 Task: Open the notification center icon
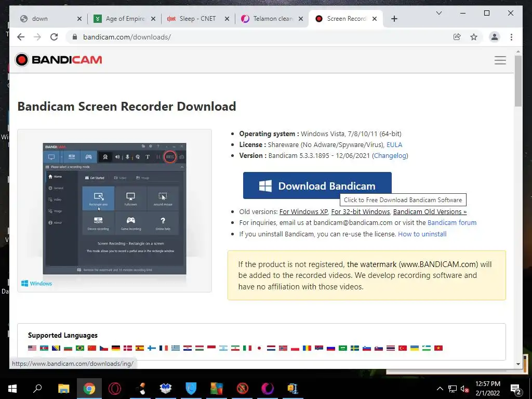(516, 389)
